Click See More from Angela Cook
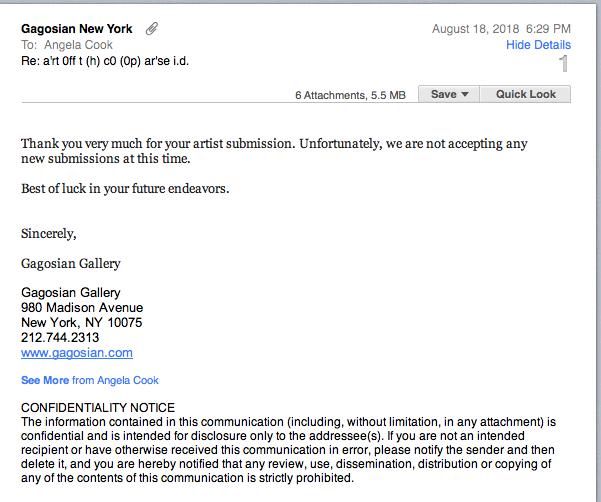 [90, 380]
